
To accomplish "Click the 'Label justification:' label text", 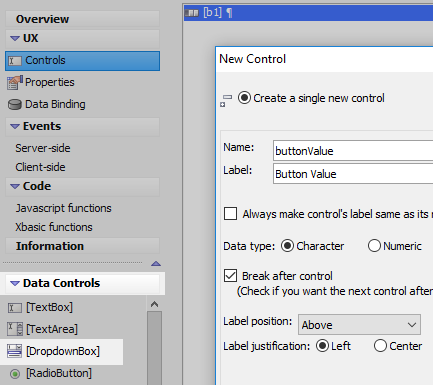I will coord(267,346).
